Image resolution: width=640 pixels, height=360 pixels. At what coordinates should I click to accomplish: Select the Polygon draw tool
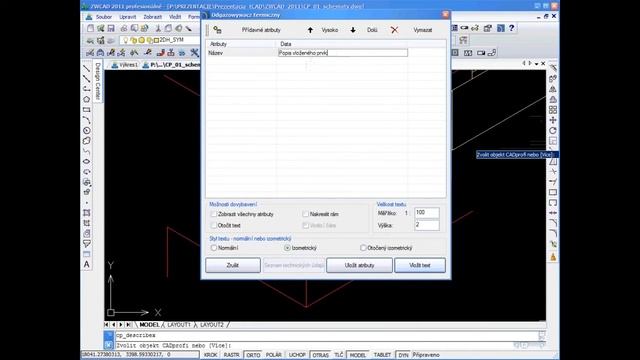[x=87, y=99]
